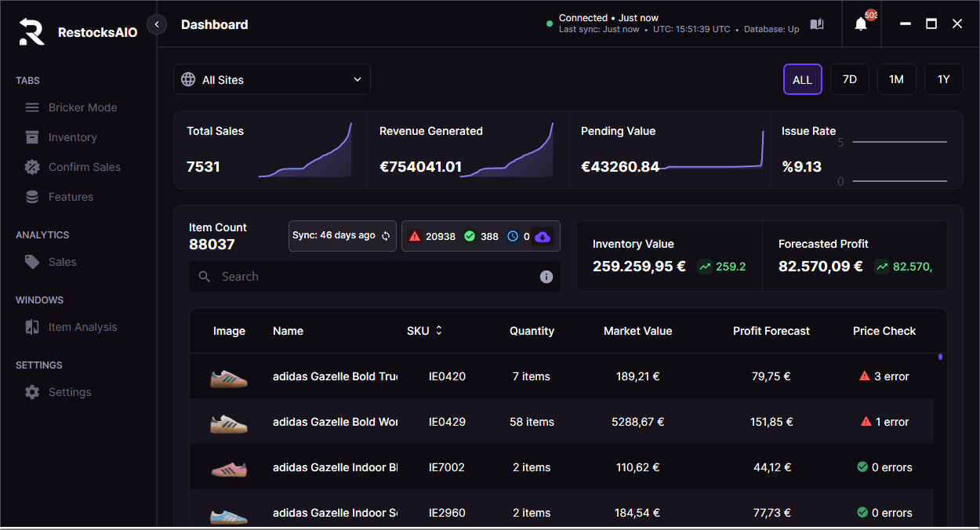Click the Profit Forecast column header

tap(771, 331)
